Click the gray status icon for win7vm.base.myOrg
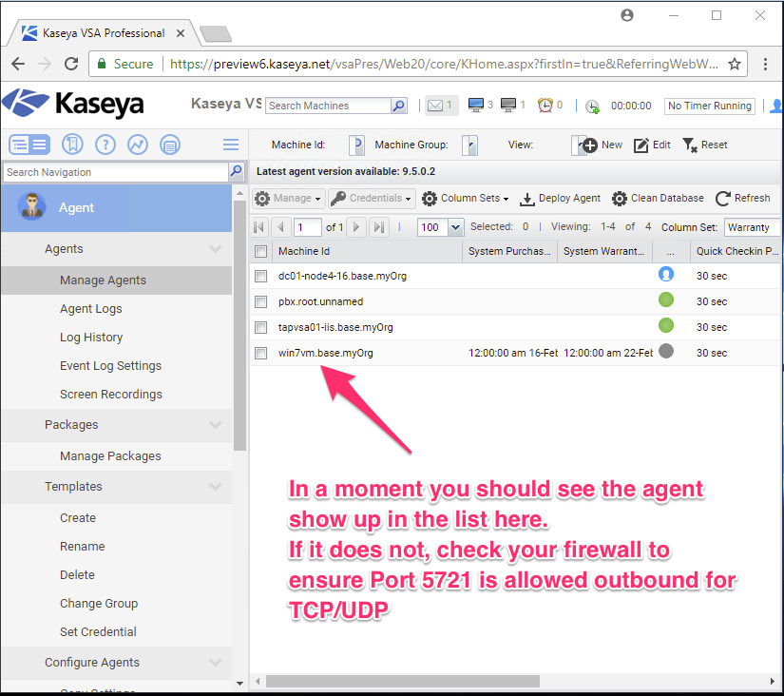The image size is (784, 696). (x=666, y=351)
